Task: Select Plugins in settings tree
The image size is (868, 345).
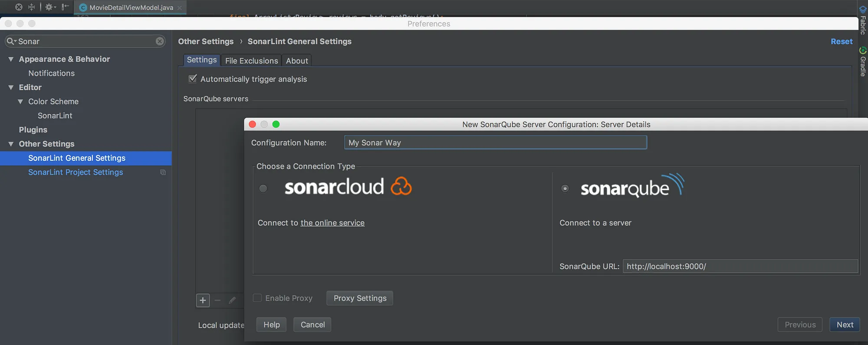Action: (x=33, y=130)
